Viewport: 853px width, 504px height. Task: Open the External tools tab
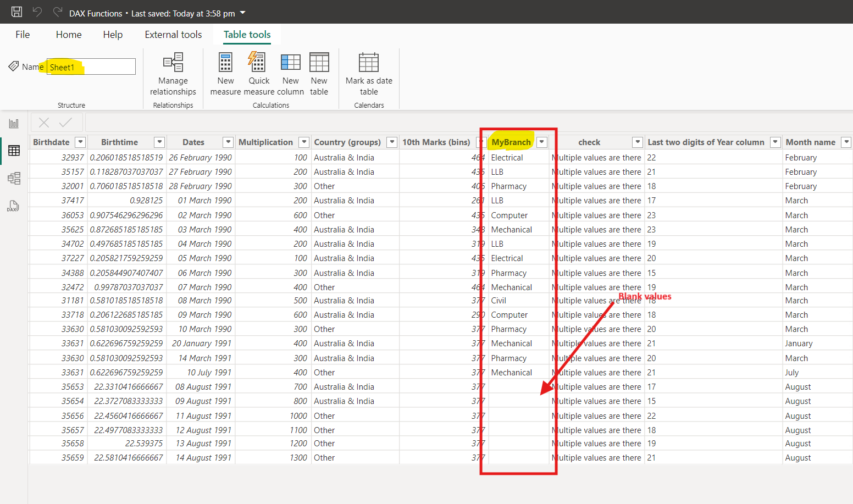coord(173,35)
